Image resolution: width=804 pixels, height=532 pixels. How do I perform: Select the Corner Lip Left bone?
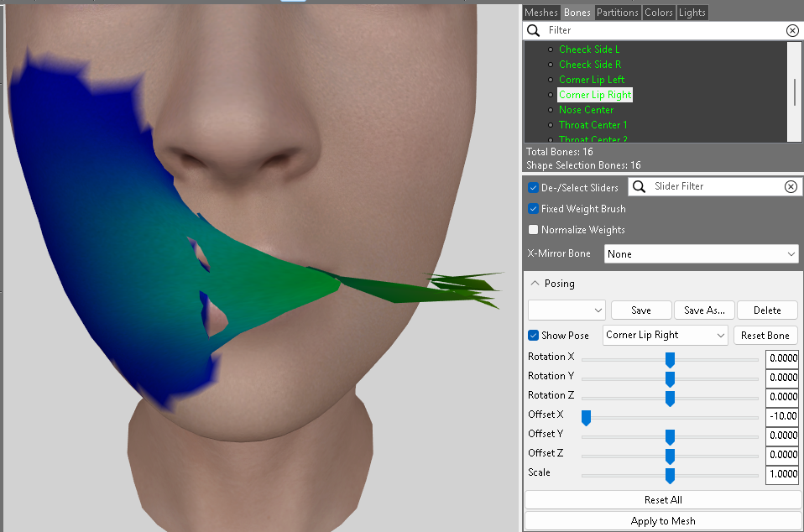pos(592,80)
